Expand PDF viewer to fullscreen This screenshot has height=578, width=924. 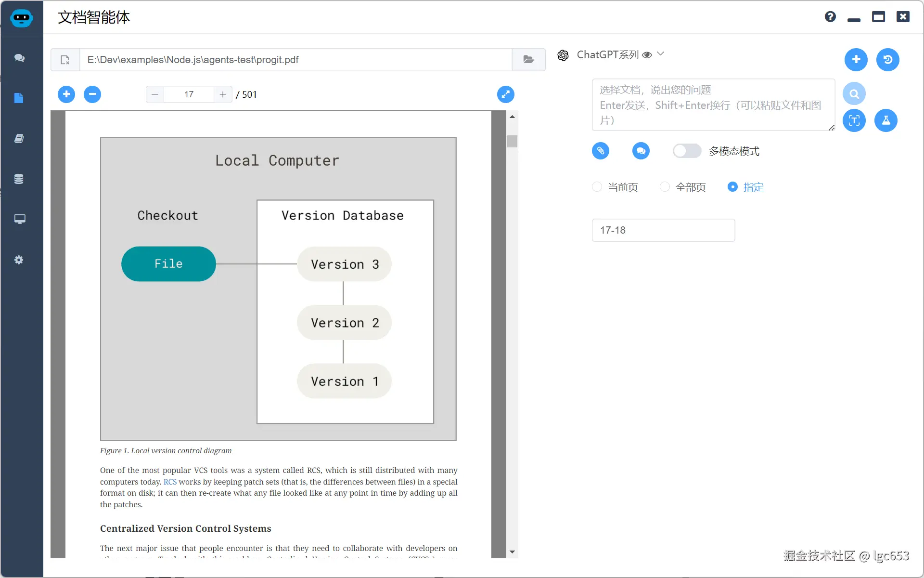click(505, 94)
